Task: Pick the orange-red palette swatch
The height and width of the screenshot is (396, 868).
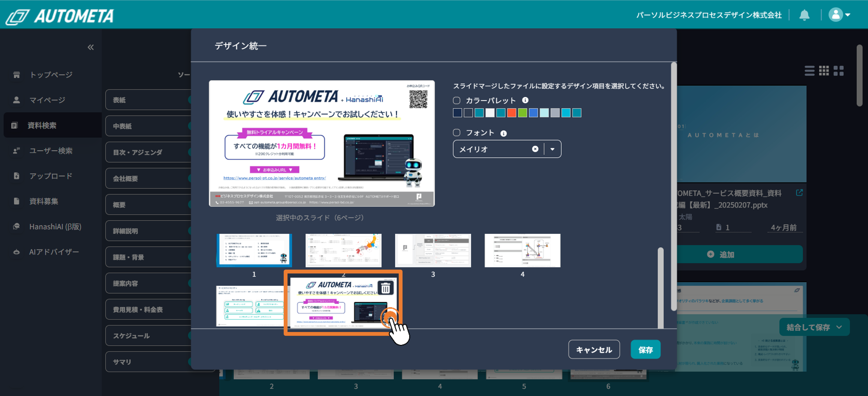Action: point(512,112)
